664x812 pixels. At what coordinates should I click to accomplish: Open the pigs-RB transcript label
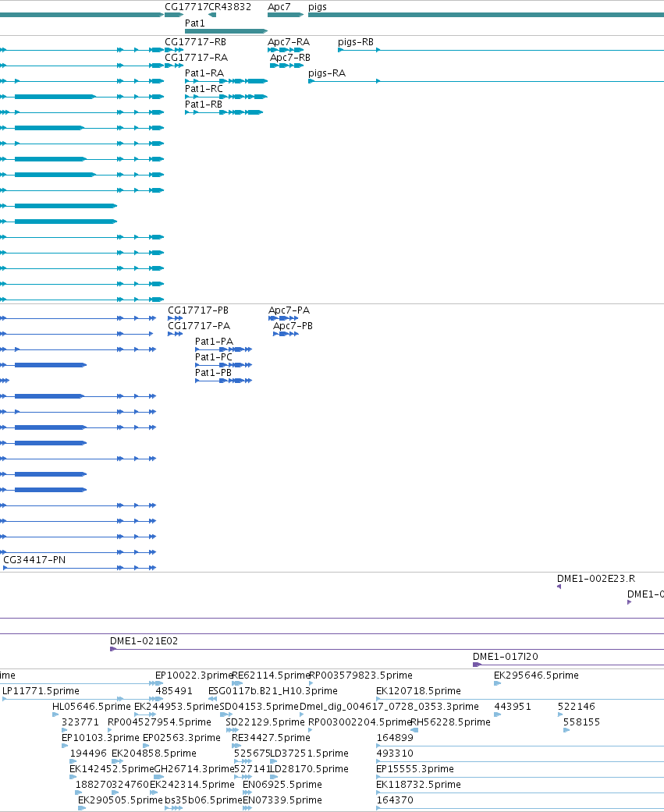click(x=355, y=42)
